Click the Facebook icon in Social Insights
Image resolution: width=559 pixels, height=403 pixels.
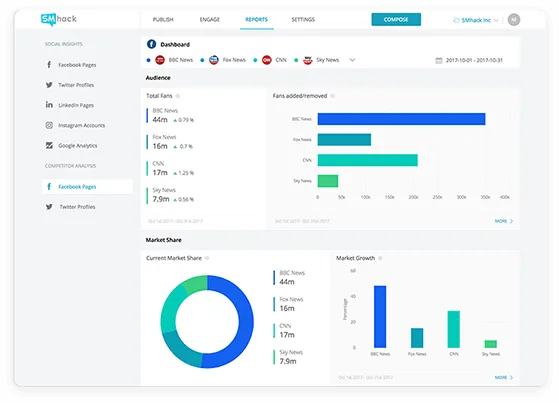click(x=49, y=65)
